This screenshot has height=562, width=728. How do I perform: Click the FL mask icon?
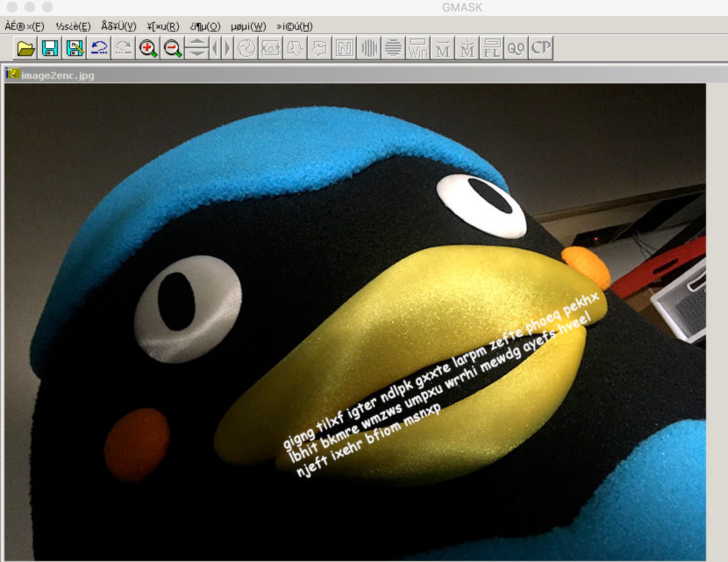click(492, 48)
